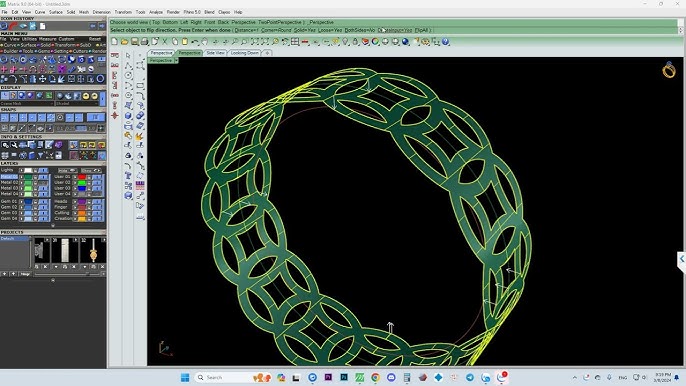Click the Metal 01 green color swatch
The image size is (686, 386).
tap(28, 176)
